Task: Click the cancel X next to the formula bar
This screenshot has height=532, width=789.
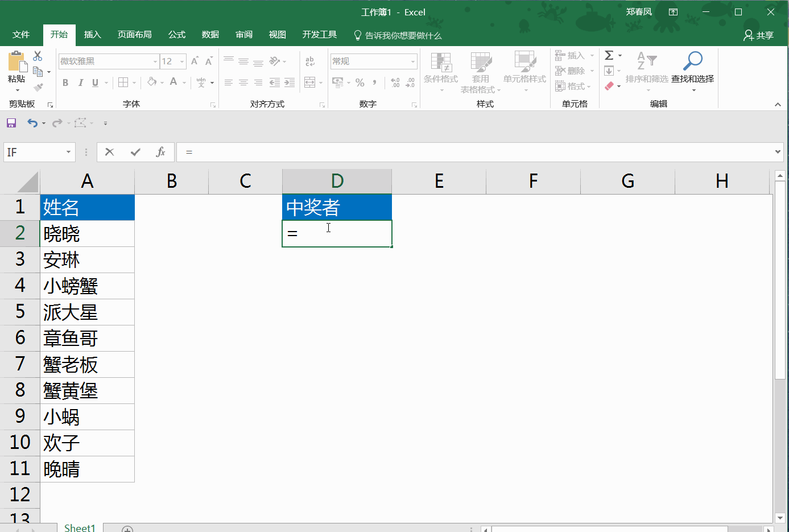Action: pyautogui.click(x=109, y=152)
